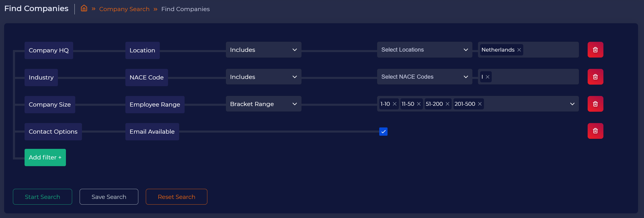Go to Company Search breadcrumb link
Screen dimensions: 644x218
click(124, 9)
